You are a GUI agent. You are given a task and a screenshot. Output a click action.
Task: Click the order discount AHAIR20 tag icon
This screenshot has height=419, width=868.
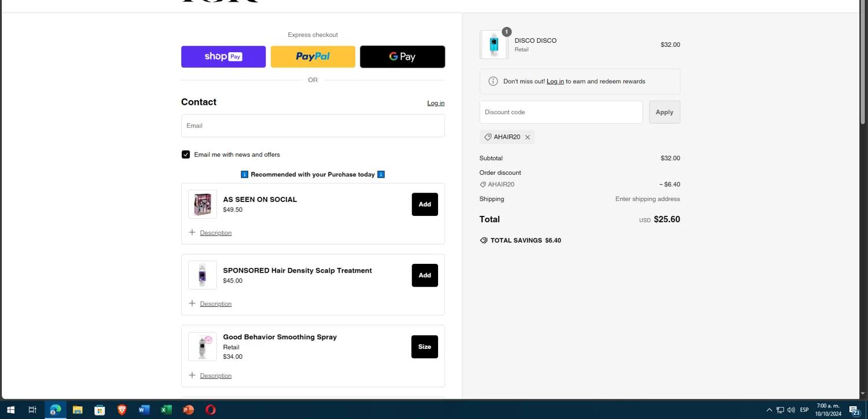[x=483, y=185]
